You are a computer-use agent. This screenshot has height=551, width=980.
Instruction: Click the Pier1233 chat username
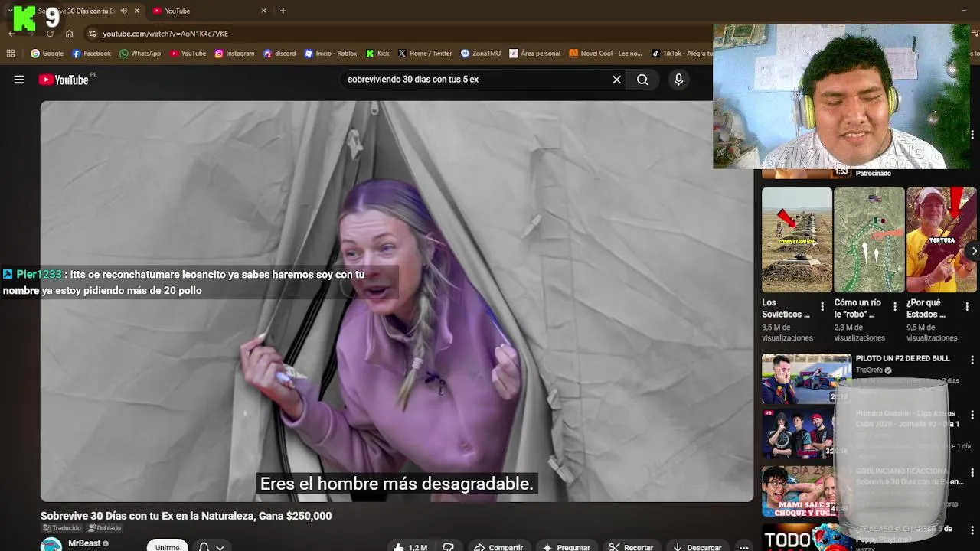39,274
